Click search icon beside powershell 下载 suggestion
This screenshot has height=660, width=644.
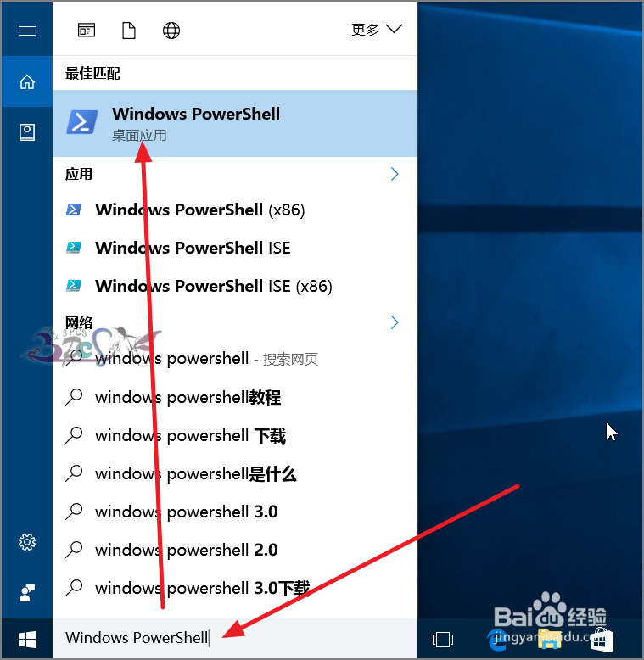(x=74, y=435)
